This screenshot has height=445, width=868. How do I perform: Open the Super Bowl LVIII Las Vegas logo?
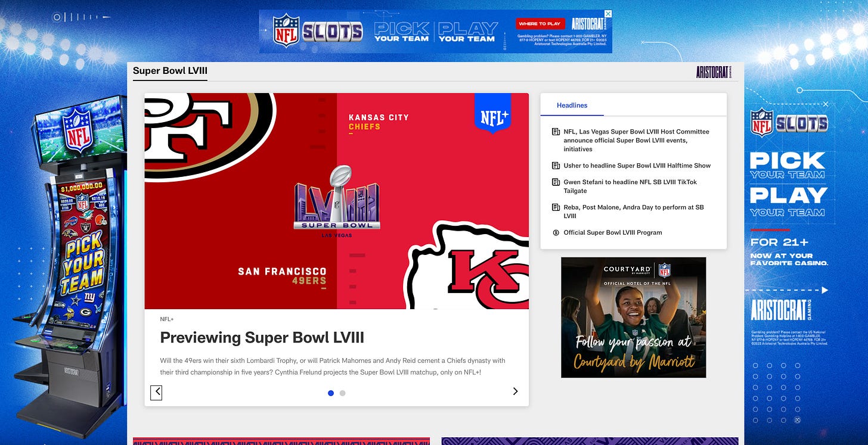(337, 201)
